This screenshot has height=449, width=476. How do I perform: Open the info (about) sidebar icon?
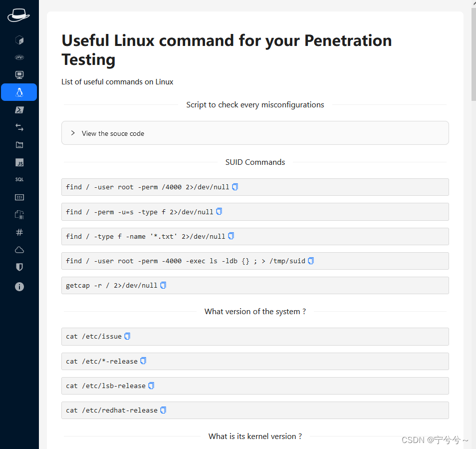click(x=19, y=287)
